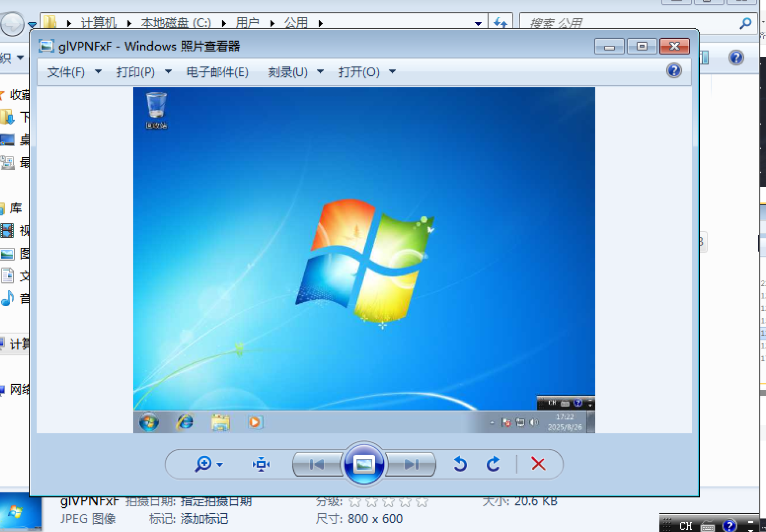Fit image to window (actual size) button

pyautogui.click(x=261, y=464)
